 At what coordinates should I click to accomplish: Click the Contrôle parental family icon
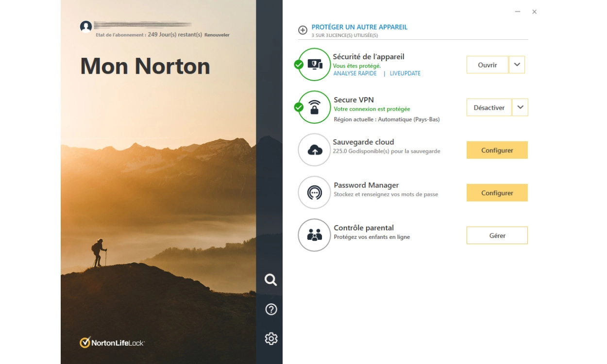[x=315, y=235]
